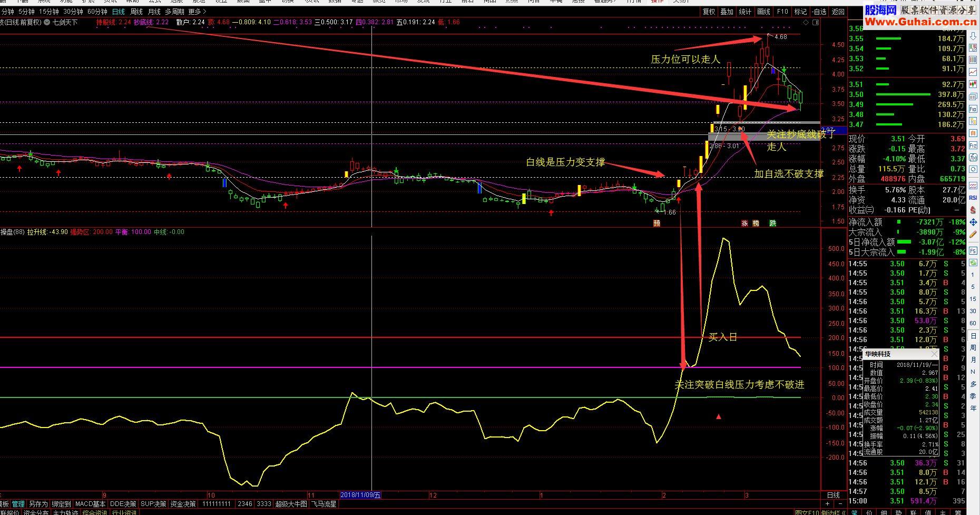Click the -自选 watchlist button
This screenshot has height=515, width=980.
(819, 12)
